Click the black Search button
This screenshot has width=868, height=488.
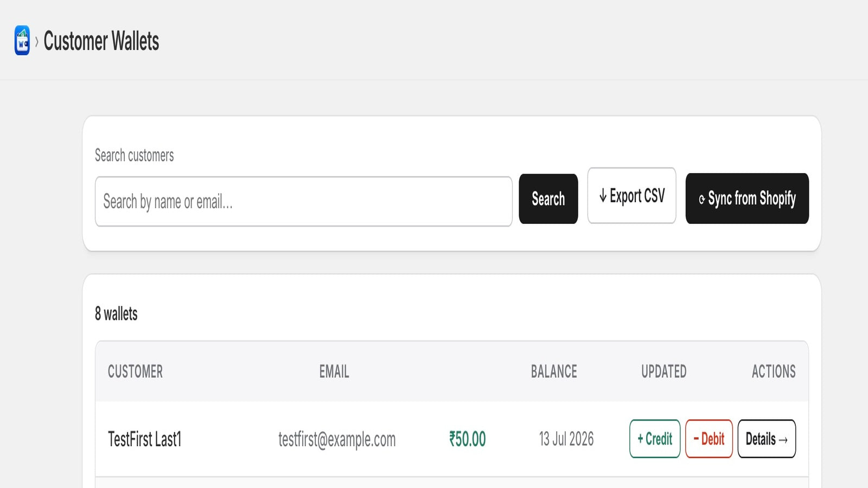(x=548, y=198)
